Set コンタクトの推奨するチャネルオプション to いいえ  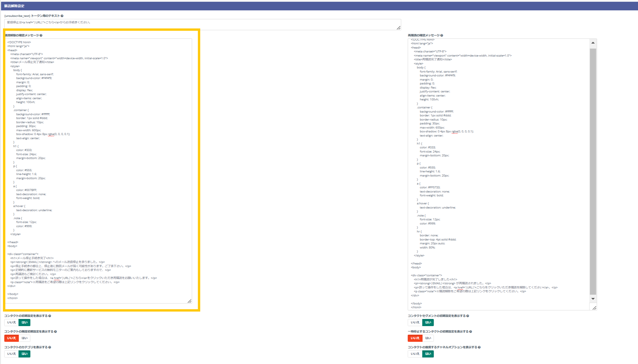point(415,354)
